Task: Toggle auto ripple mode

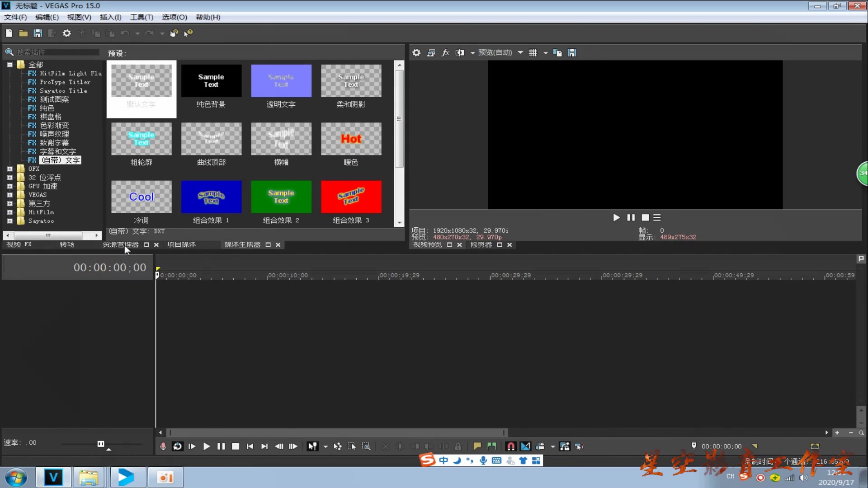Action: [x=540, y=446]
